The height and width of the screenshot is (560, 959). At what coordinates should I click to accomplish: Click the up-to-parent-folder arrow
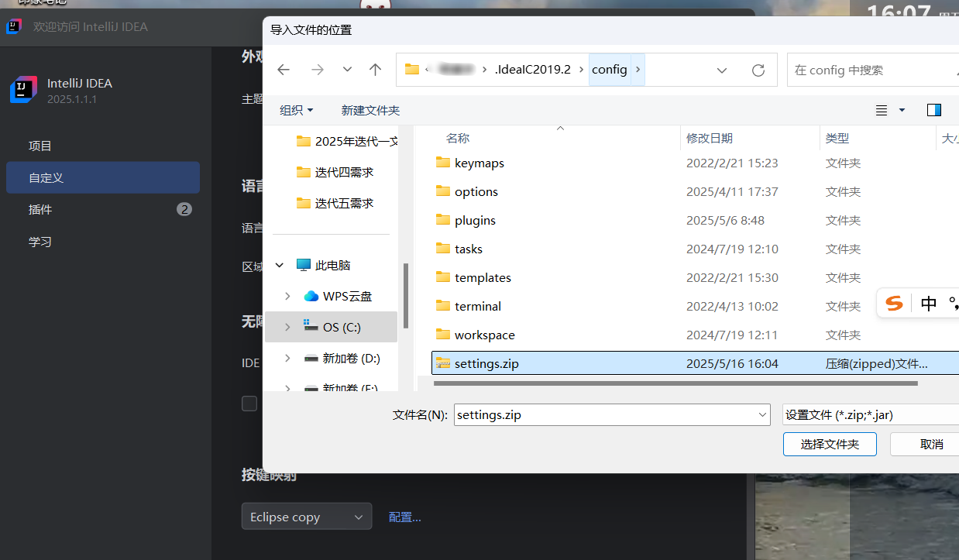pos(375,70)
